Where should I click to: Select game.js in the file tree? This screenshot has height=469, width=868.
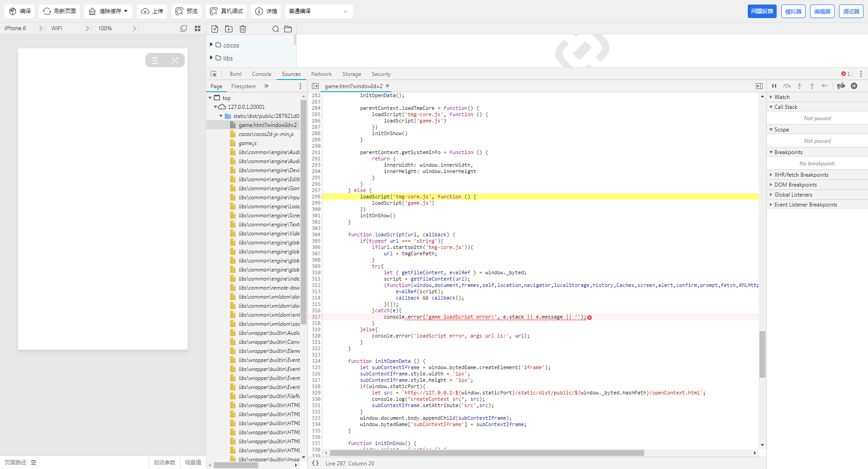(x=248, y=143)
